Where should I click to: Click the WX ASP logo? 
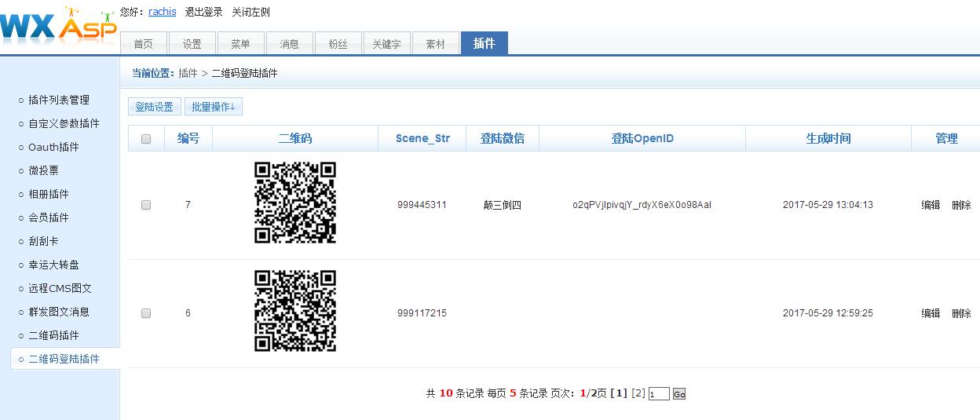pyautogui.click(x=59, y=26)
